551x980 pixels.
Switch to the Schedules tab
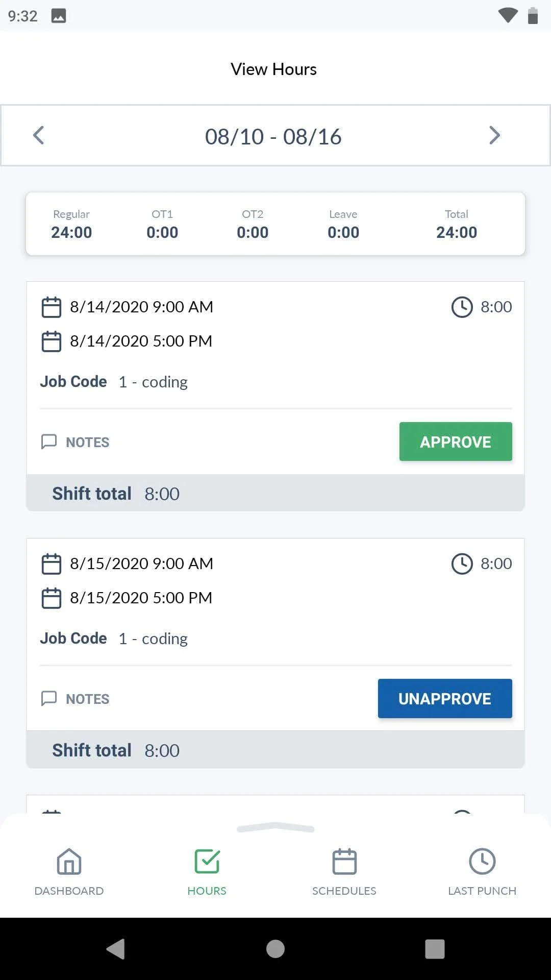(x=344, y=872)
